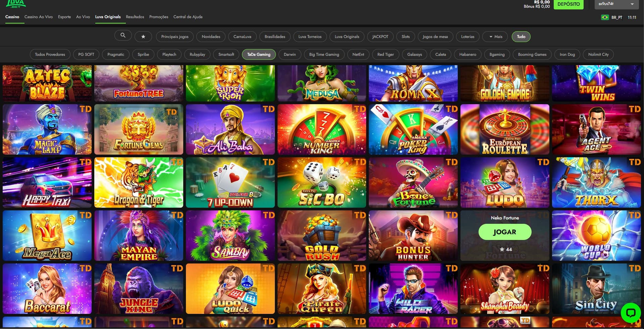
Task: Open the Fortune Gems game
Action: pos(139,129)
